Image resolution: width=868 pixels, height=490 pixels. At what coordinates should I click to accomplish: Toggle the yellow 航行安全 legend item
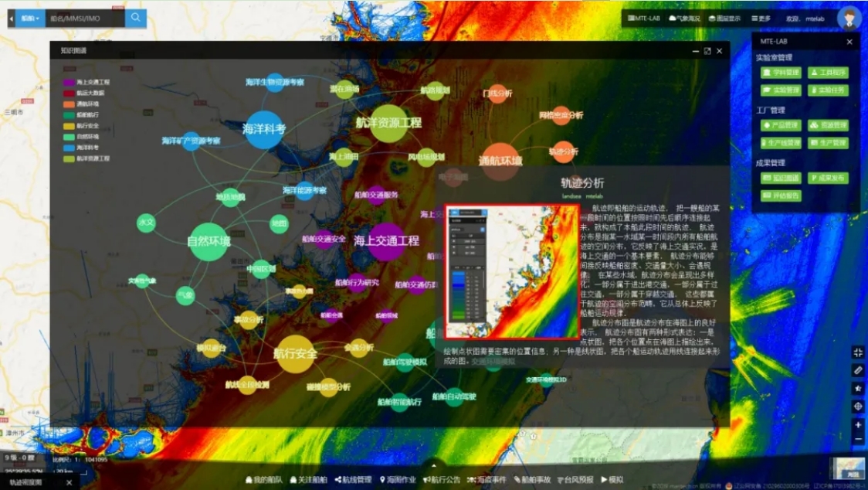point(69,125)
